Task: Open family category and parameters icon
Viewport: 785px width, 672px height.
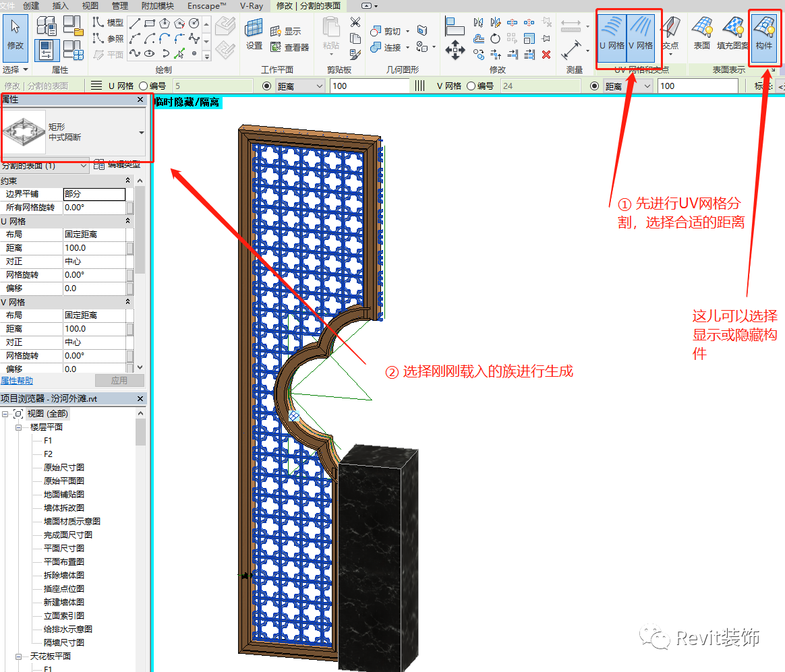Action: tap(73, 25)
